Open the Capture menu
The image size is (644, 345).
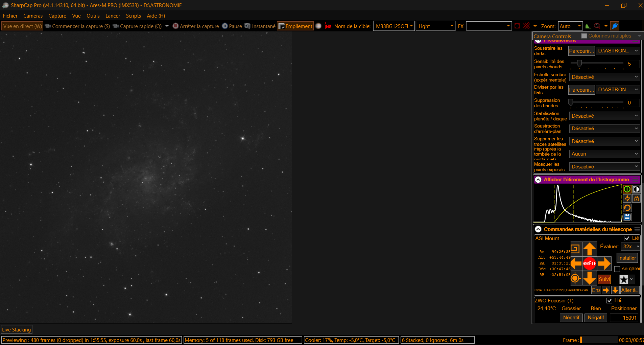click(57, 16)
